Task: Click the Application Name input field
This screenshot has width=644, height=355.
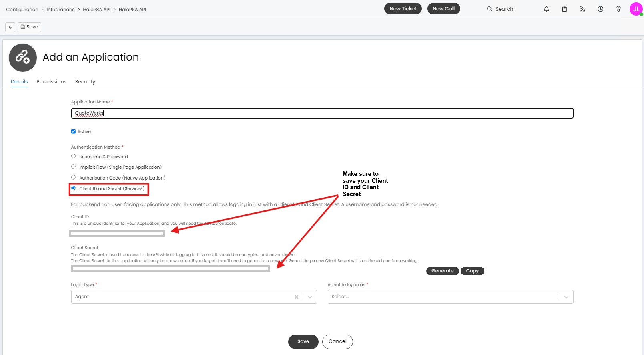Action: pyautogui.click(x=322, y=113)
